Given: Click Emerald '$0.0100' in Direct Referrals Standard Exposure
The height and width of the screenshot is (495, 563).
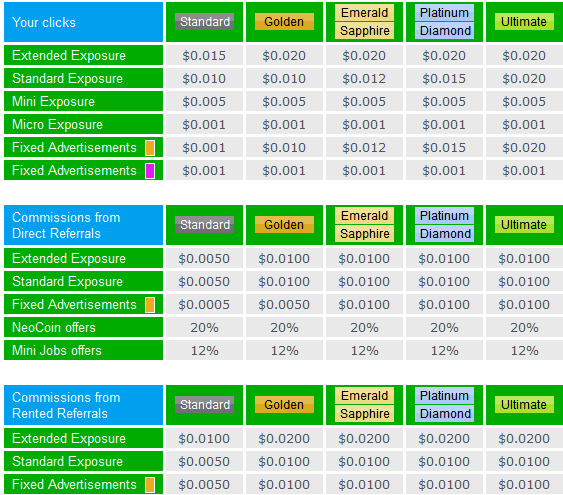Looking at the screenshot, I should point(364,282).
